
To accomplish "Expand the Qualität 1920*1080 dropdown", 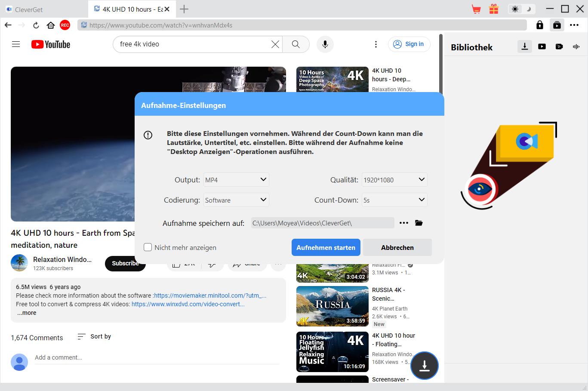I will [x=394, y=180].
